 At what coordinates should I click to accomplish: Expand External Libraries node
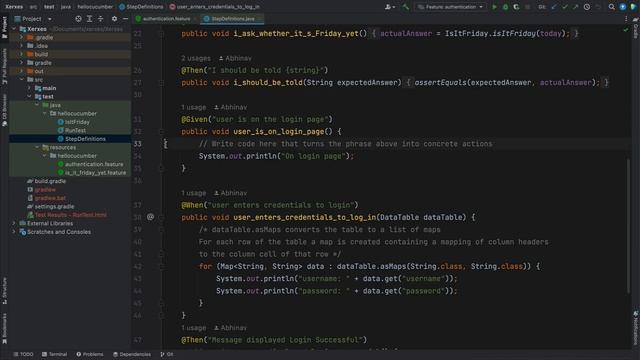pyautogui.click(x=14, y=223)
